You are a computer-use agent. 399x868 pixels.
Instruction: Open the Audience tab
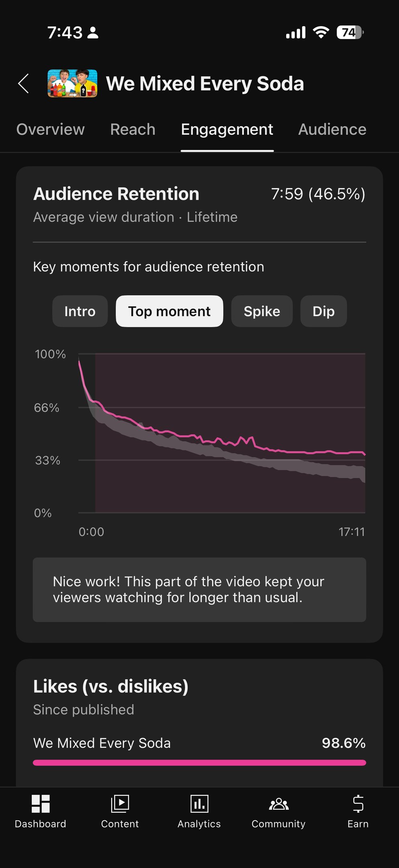point(332,129)
